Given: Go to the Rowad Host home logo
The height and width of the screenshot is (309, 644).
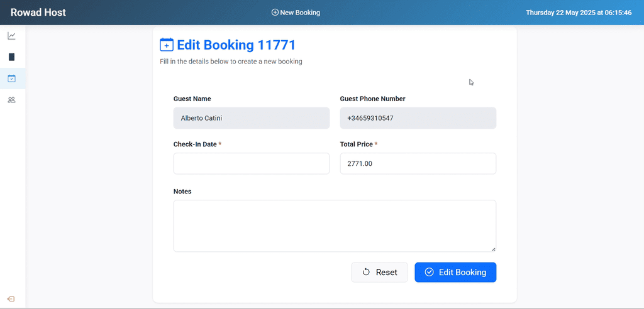Looking at the screenshot, I should tap(38, 13).
